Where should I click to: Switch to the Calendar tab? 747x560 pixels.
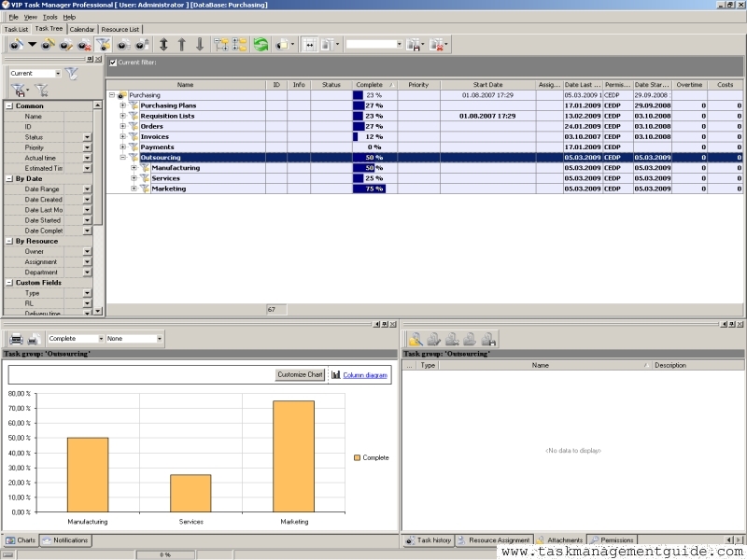pos(82,29)
